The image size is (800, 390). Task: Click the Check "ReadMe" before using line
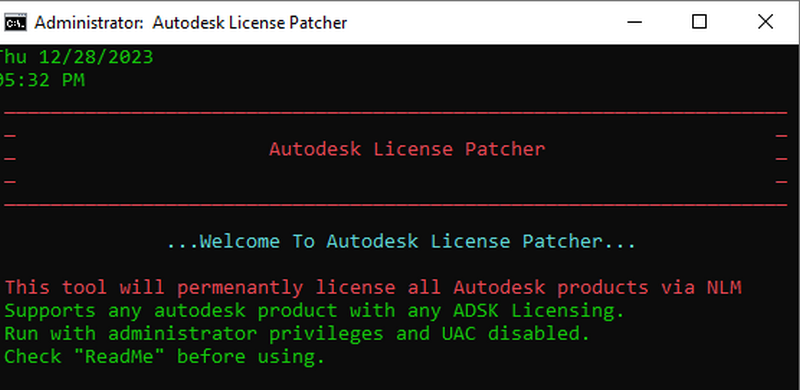[164, 356]
